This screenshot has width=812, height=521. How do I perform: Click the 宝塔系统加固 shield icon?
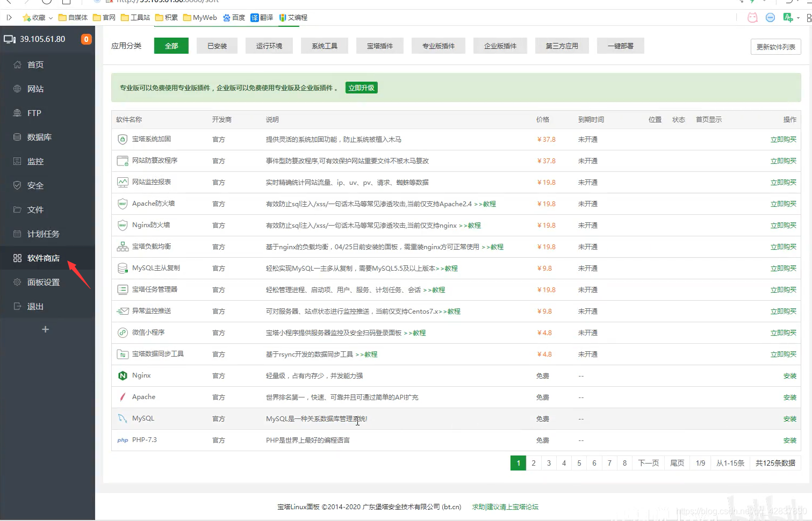coord(123,139)
